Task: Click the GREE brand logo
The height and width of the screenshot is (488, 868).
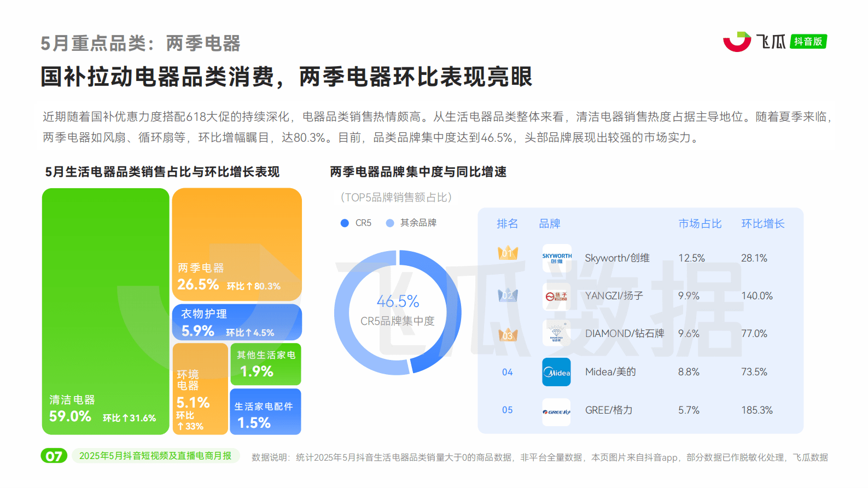Action: click(557, 412)
